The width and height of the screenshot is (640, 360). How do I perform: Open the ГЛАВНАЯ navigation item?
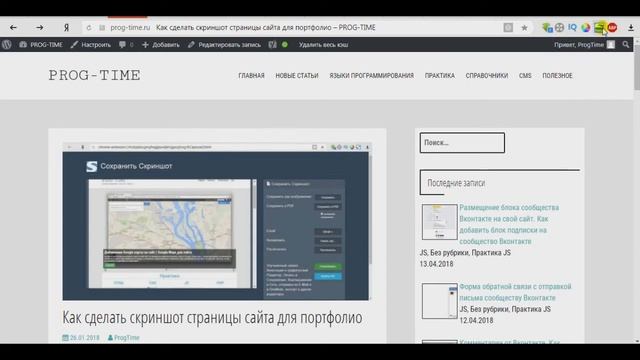pos(251,76)
